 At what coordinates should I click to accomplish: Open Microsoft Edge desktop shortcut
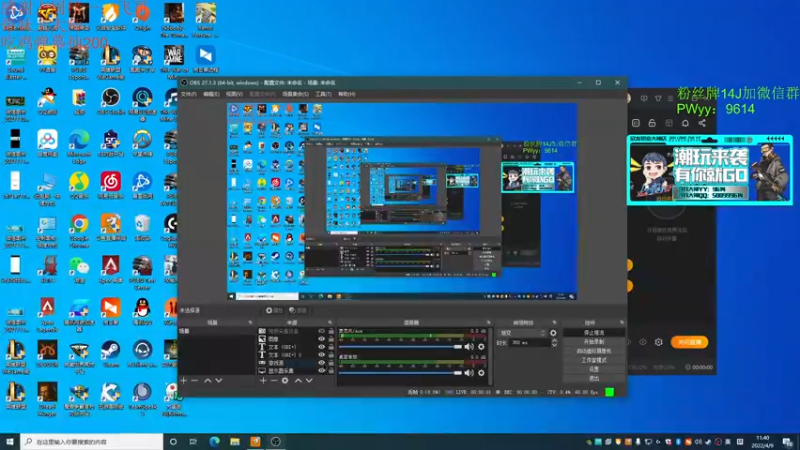tap(79, 145)
